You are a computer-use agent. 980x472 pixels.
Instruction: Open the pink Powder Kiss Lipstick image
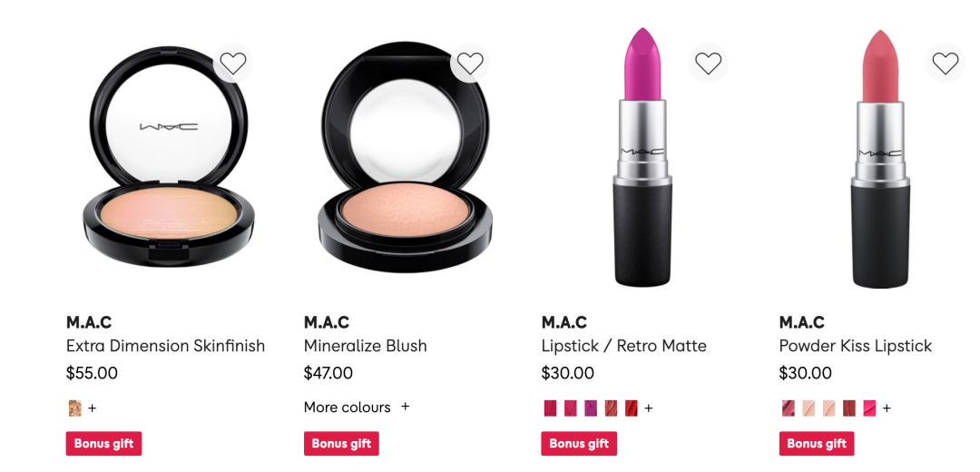[880, 158]
